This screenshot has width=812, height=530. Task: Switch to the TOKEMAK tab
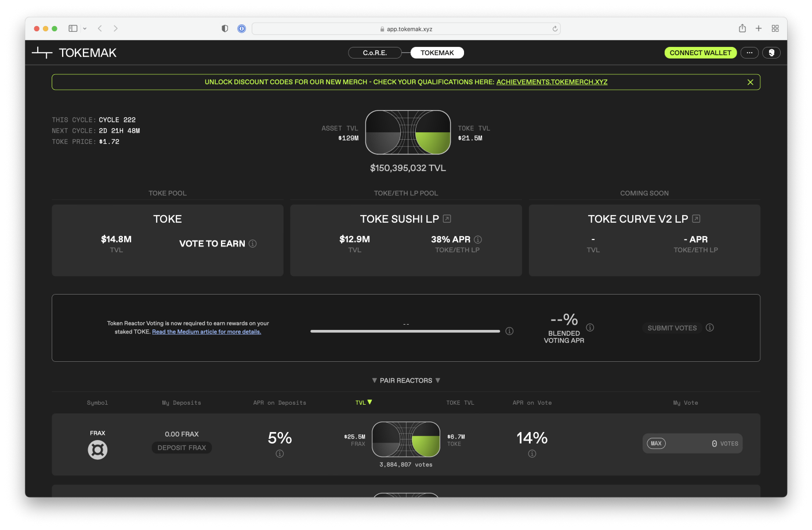click(437, 53)
